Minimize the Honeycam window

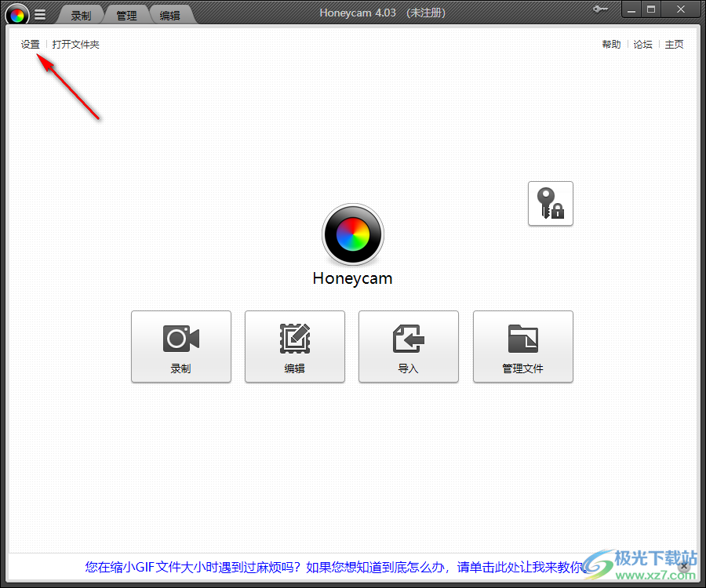(x=631, y=9)
